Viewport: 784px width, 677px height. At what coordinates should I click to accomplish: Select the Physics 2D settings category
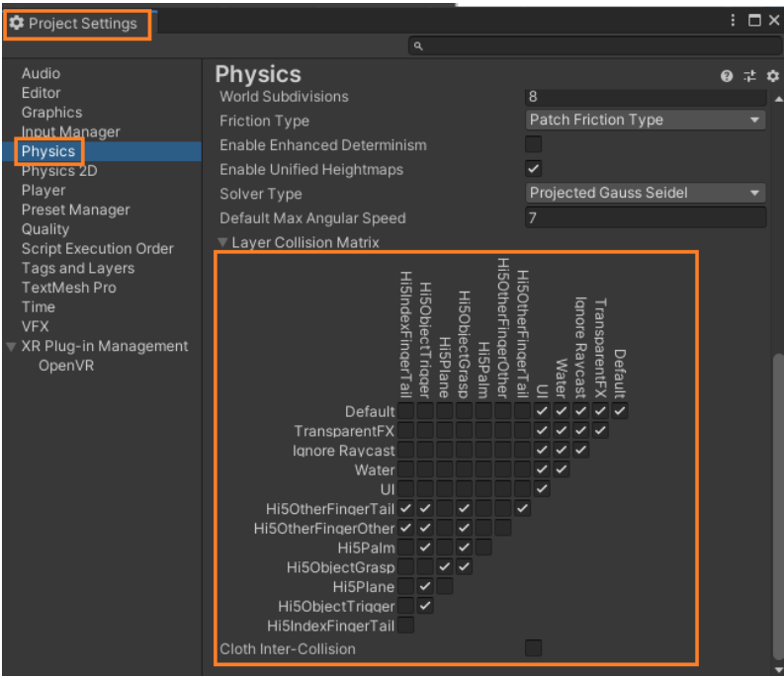[x=59, y=171]
